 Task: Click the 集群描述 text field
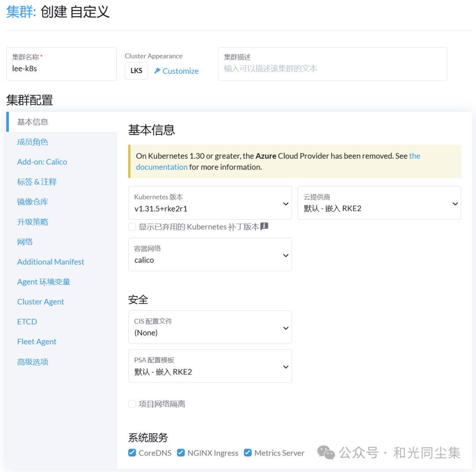pos(332,64)
